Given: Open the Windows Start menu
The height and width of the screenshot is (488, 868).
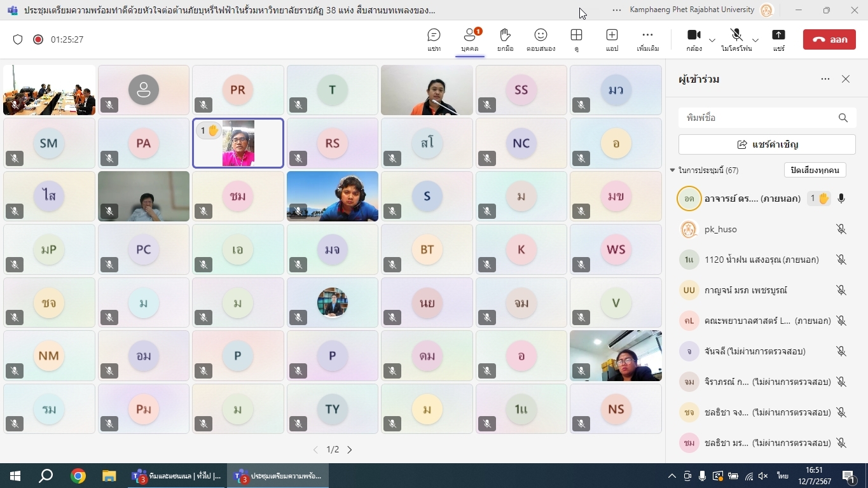Looking at the screenshot, I should [15, 476].
